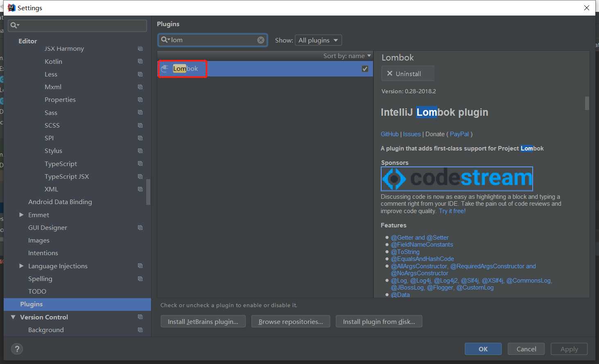Open the Issues link in plugin description
Image resolution: width=599 pixels, height=364 pixels.
tap(412, 134)
